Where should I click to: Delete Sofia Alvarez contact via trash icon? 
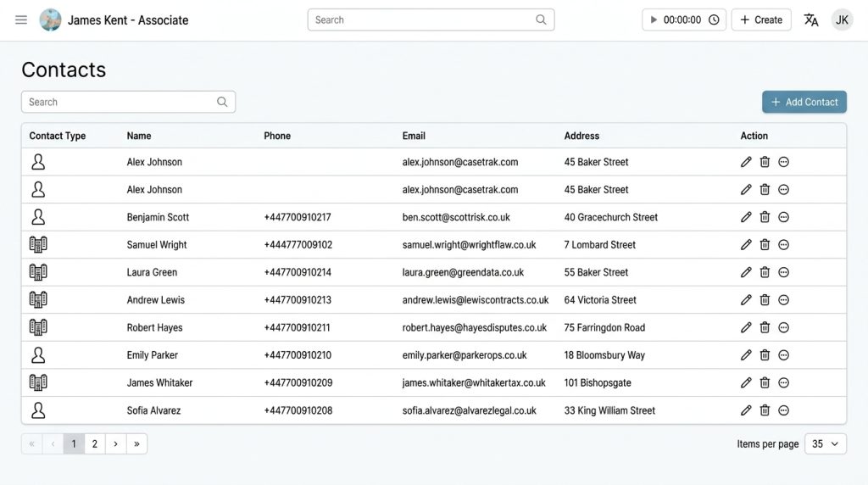(765, 410)
